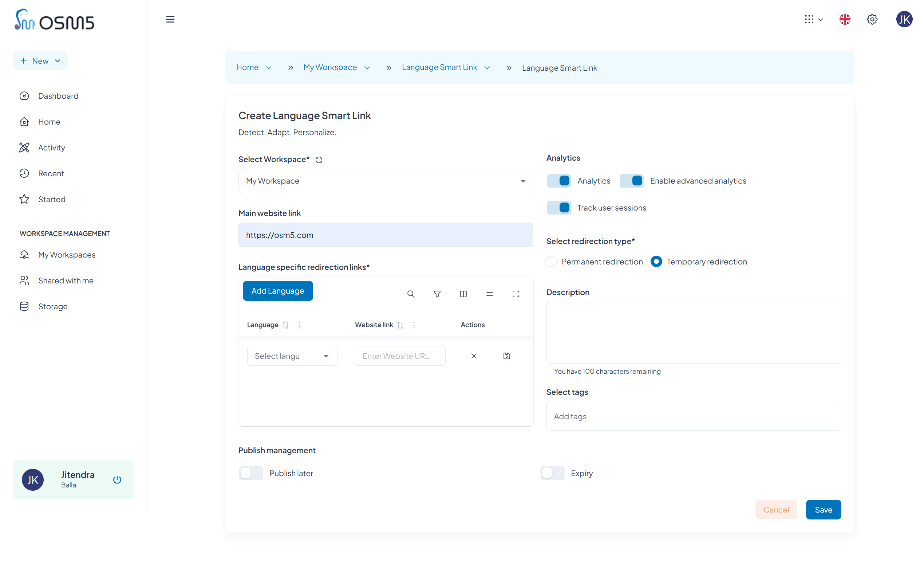Viewport: 924px width, 565px height.
Task: Expand the Select language dropdown
Action: [x=292, y=356]
